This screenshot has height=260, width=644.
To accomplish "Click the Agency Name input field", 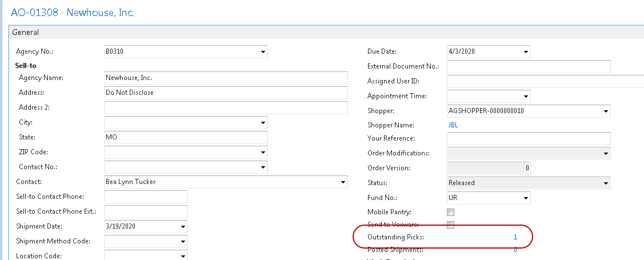I will pos(226,78).
